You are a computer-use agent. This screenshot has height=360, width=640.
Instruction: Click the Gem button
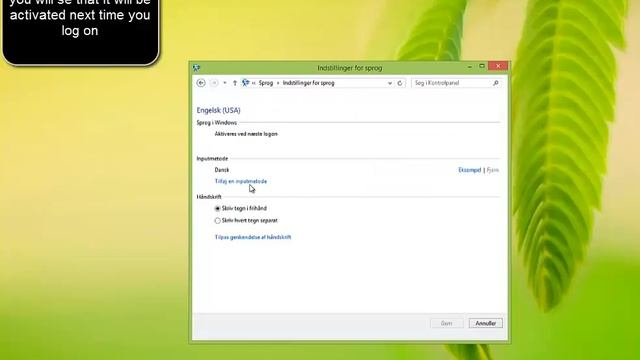pyautogui.click(x=447, y=323)
